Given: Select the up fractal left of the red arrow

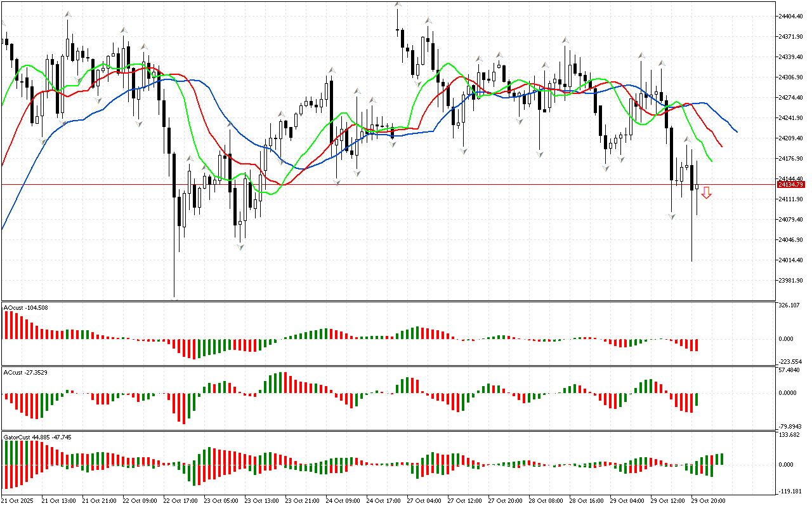Looking at the screenshot, I should [x=687, y=139].
